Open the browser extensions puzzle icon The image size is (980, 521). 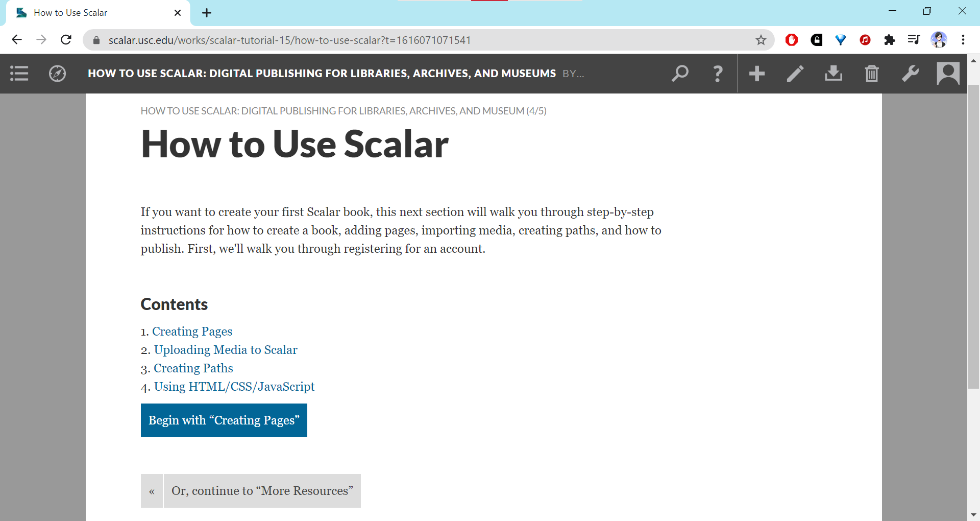click(x=889, y=40)
